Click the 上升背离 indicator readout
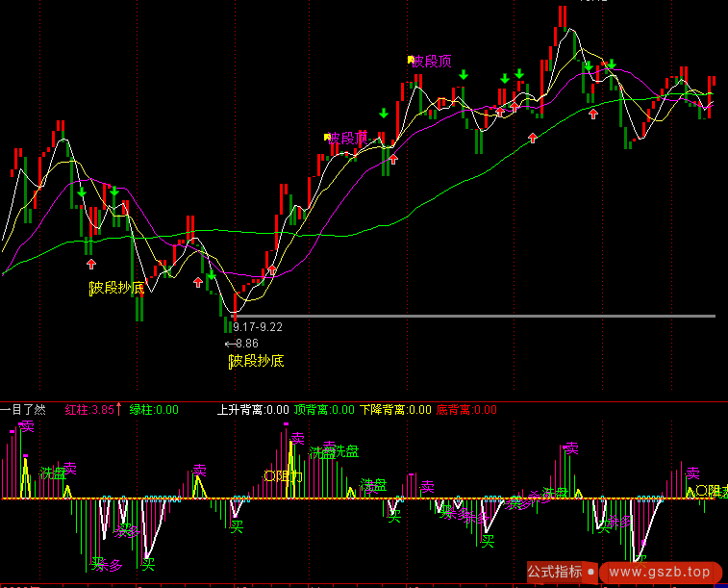Image resolution: width=728 pixels, height=588 pixels. click(x=253, y=410)
